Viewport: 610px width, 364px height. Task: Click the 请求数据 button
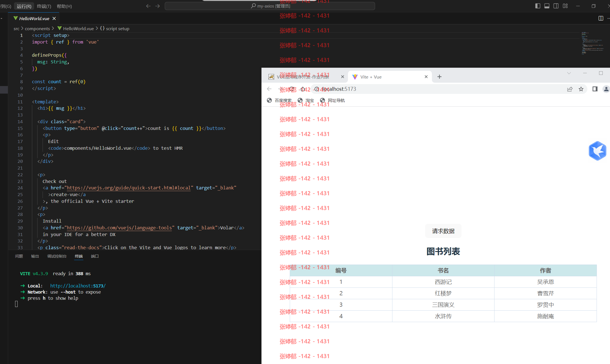coord(443,231)
